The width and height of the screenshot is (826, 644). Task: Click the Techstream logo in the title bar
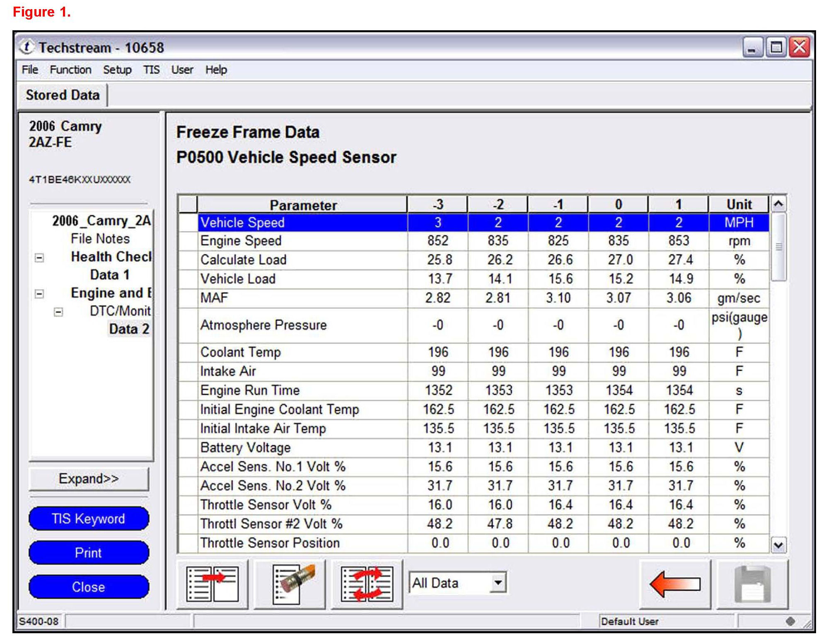[x=27, y=47]
